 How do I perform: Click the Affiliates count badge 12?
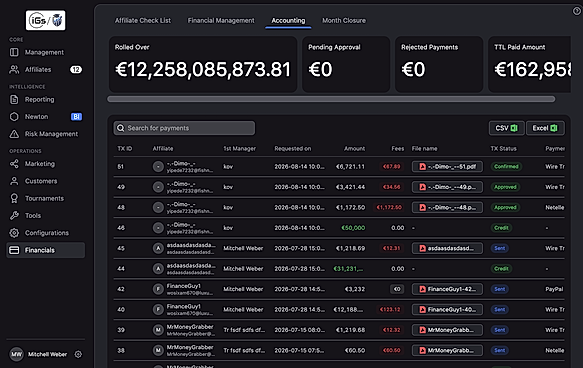pyautogui.click(x=76, y=70)
